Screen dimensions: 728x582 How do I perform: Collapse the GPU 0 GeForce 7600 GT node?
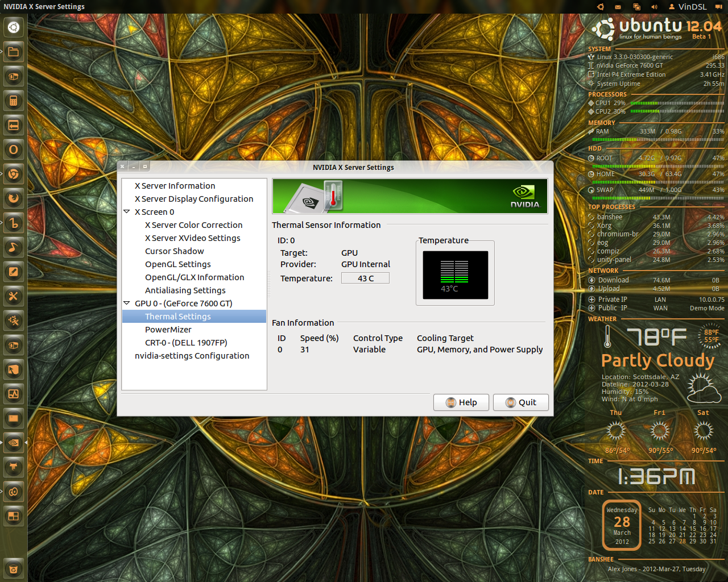point(127,303)
